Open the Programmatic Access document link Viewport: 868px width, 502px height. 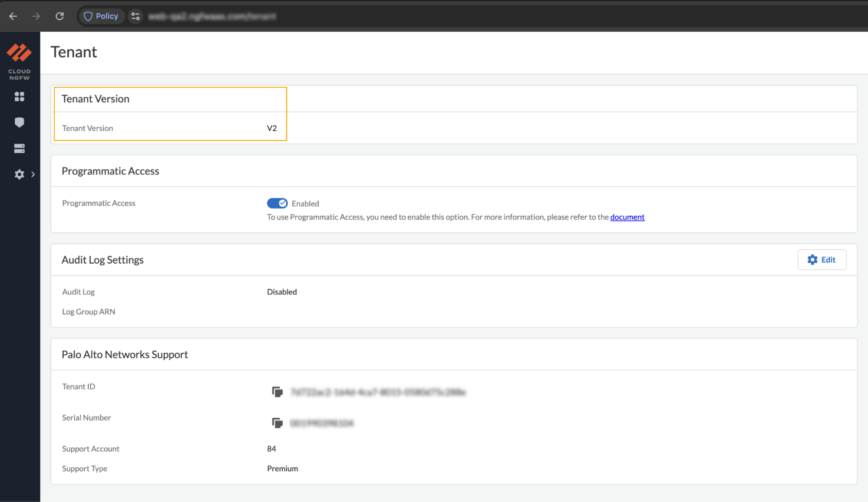pyautogui.click(x=627, y=217)
